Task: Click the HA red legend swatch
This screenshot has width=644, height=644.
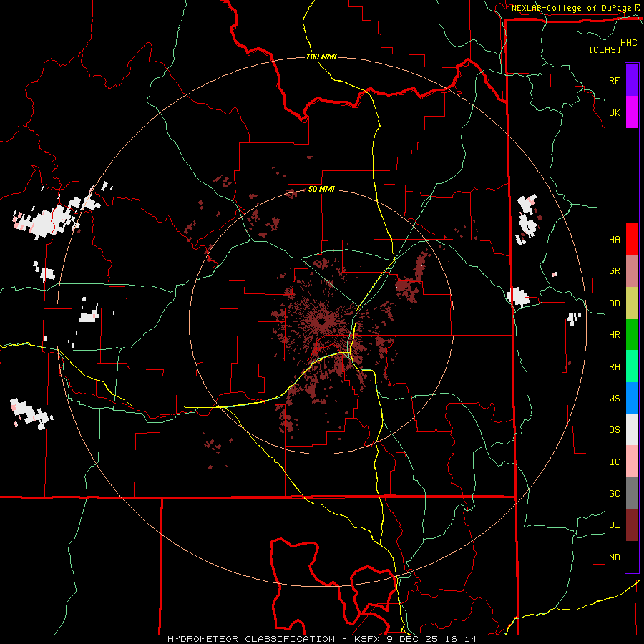Action: tap(632, 239)
